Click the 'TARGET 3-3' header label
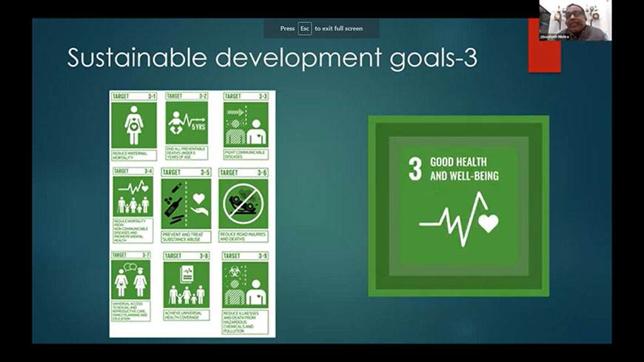The height and width of the screenshot is (362, 644). pyautogui.click(x=246, y=96)
